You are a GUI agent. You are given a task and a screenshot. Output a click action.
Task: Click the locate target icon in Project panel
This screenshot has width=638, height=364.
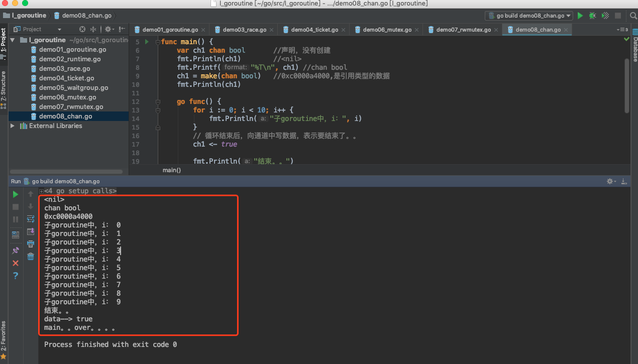pos(82,29)
